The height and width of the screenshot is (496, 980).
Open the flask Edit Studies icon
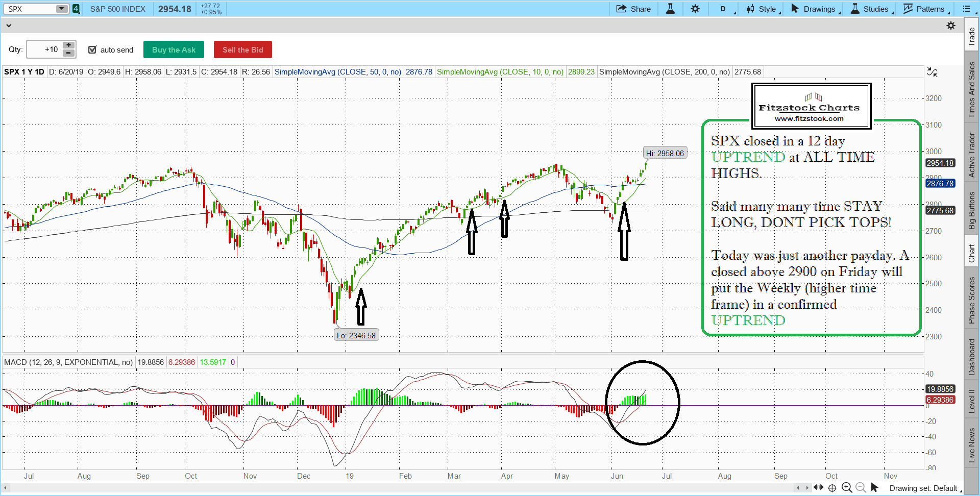[x=670, y=9]
